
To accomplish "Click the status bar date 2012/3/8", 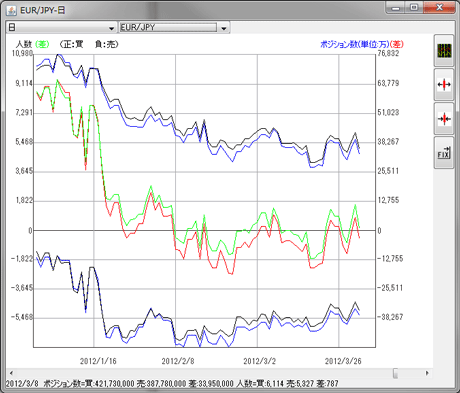I will pyautogui.click(x=22, y=384).
